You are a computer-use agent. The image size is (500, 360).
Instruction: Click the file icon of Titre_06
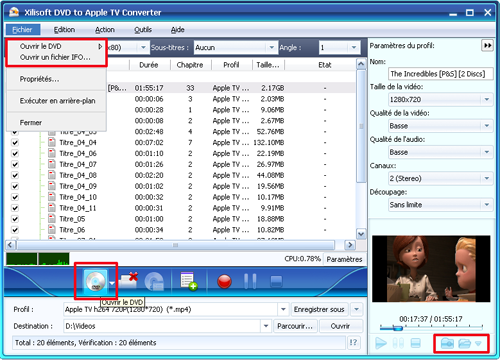click(52, 230)
